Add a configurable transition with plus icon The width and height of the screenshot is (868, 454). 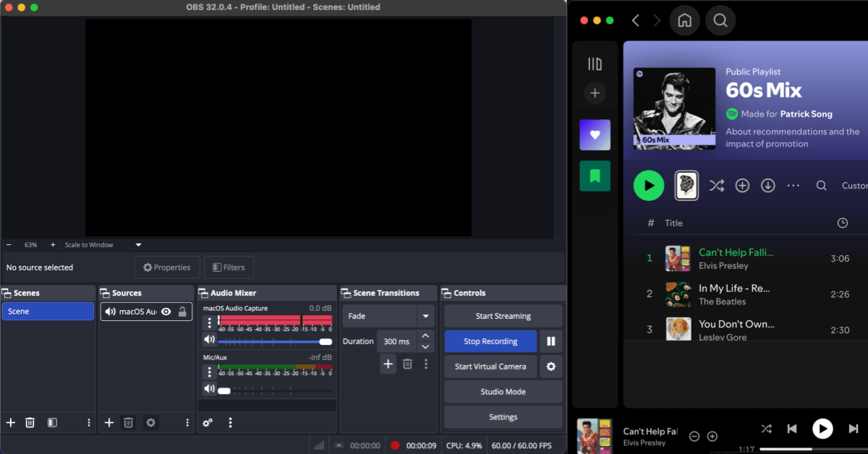tap(388, 364)
